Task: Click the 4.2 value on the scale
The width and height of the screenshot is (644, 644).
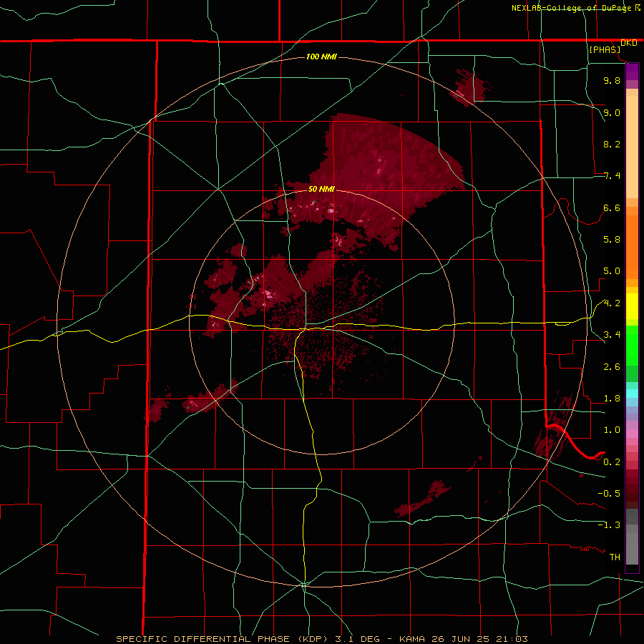Action: pos(612,303)
